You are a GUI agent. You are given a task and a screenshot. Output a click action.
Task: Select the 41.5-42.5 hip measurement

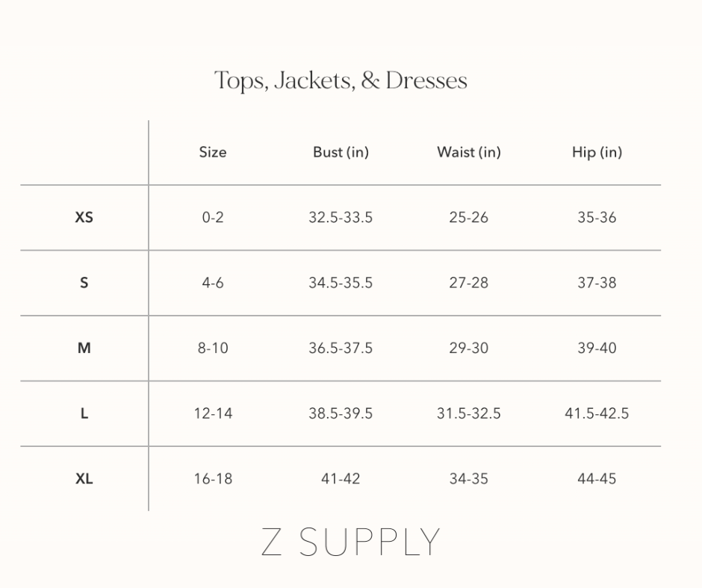pyautogui.click(x=597, y=413)
